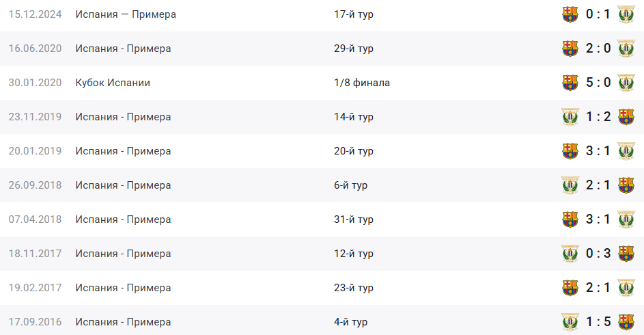Screen dimensions: 644x335
Task: Click Leganes crest in 26.09.2018 match row
Action: [570, 185]
